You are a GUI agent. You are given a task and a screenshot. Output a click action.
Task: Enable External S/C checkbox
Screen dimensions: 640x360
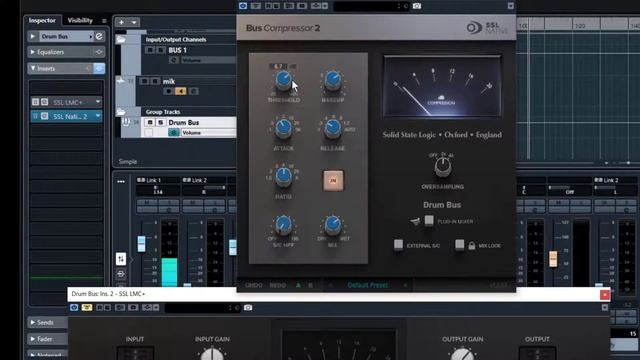point(398,245)
